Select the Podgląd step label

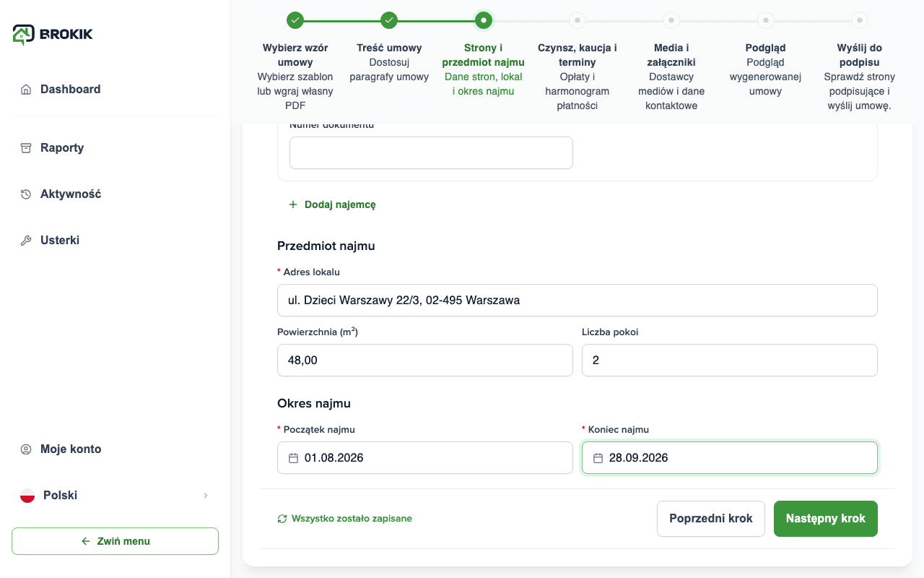(x=766, y=48)
